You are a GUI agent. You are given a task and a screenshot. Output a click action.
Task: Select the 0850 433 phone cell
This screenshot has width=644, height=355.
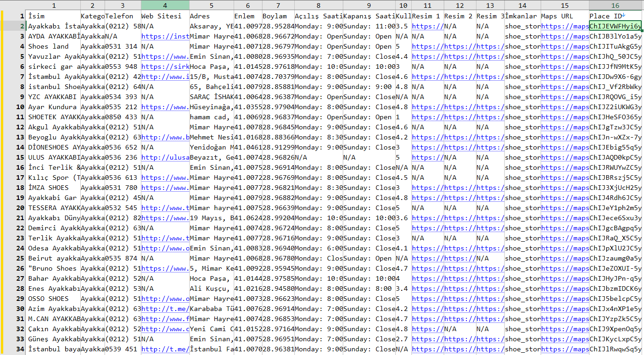(x=123, y=117)
